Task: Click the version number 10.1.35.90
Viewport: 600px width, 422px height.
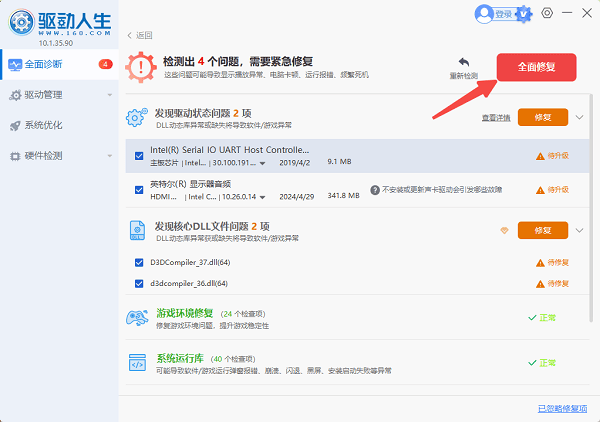Action: [x=56, y=43]
